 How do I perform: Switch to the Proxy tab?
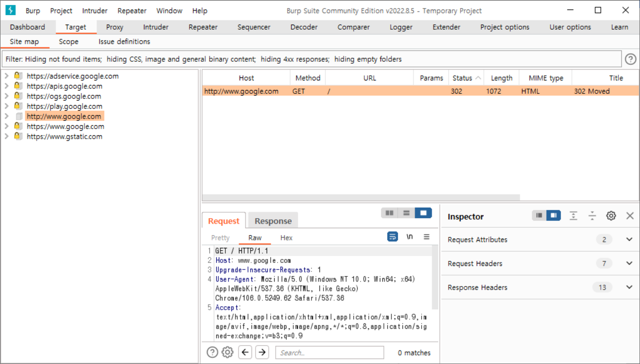pyautogui.click(x=115, y=27)
